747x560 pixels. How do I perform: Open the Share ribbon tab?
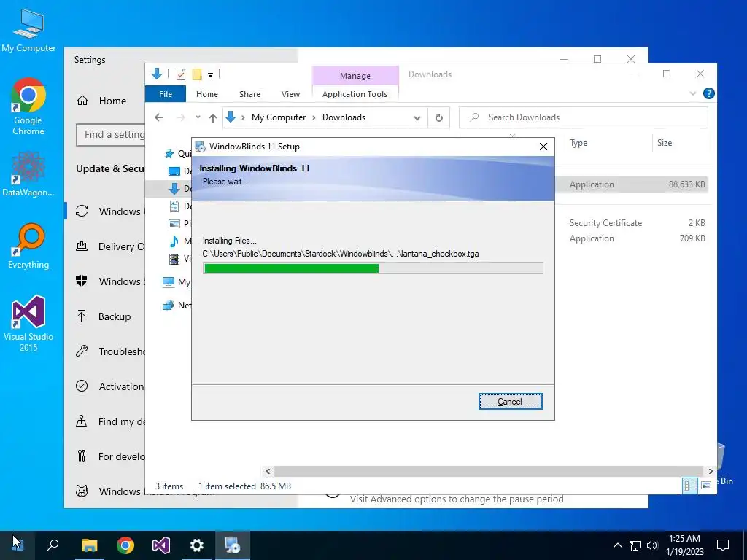[249, 94]
